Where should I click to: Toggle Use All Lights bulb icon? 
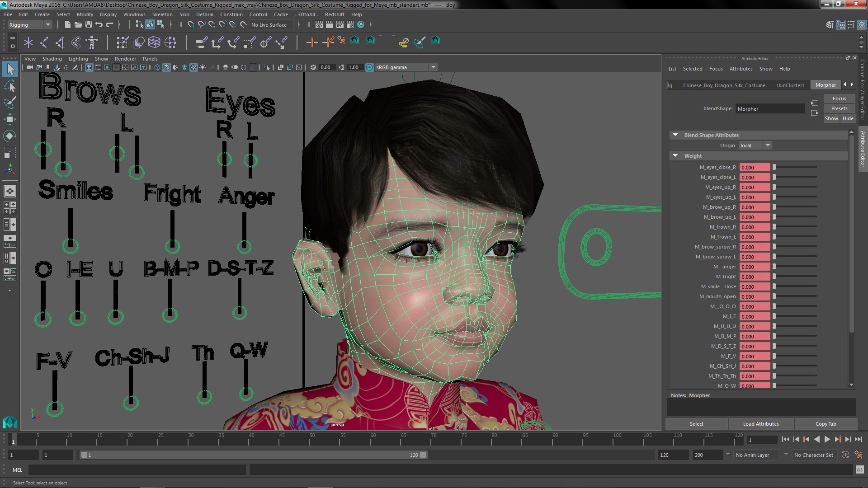coord(203,67)
